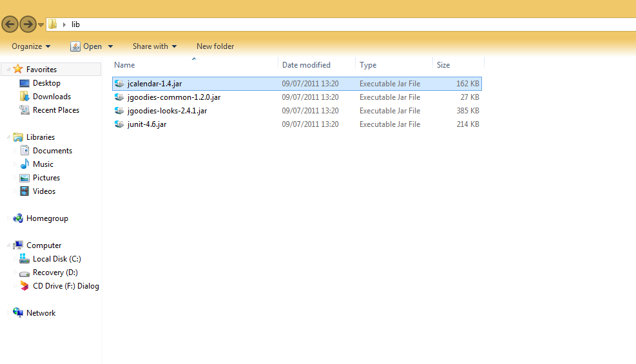Image resolution: width=636 pixels, height=364 pixels.
Task: Open Local Disk (C:)
Action: [x=57, y=258]
